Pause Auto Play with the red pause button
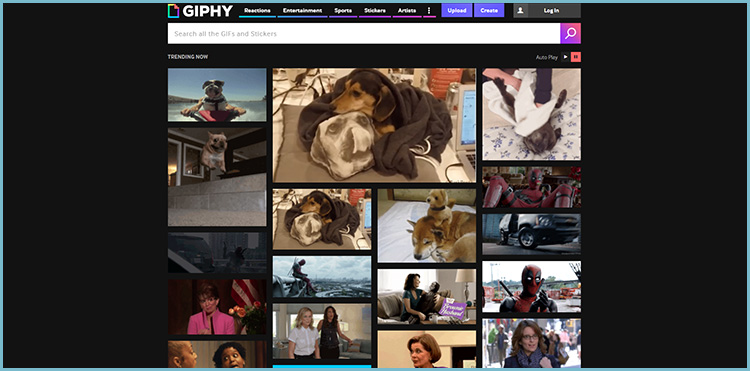 [x=576, y=57]
